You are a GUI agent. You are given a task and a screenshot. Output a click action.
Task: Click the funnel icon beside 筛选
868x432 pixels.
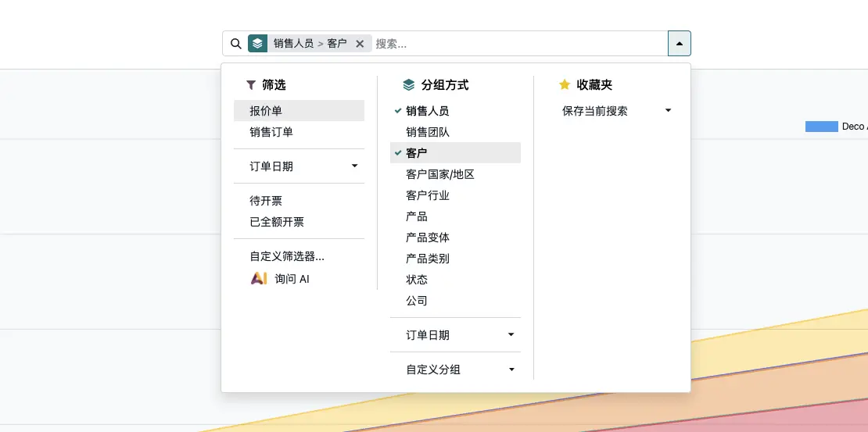(x=251, y=84)
